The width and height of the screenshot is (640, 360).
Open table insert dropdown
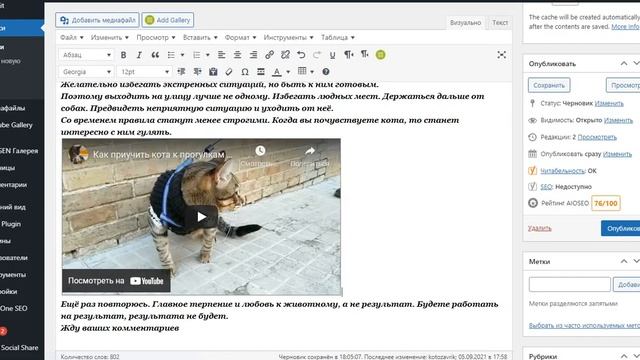pos(306,71)
